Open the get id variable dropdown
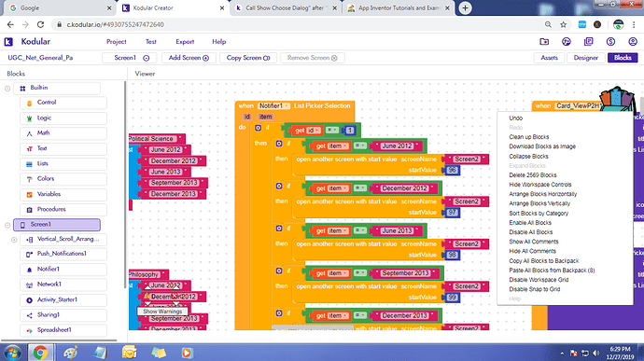Screen dimensions: 644x361 pyautogui.click(x=314, y=131)
